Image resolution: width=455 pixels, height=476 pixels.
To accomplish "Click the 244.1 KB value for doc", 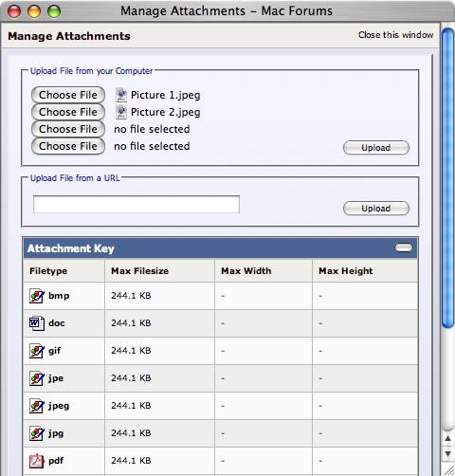I will point(131,323).
